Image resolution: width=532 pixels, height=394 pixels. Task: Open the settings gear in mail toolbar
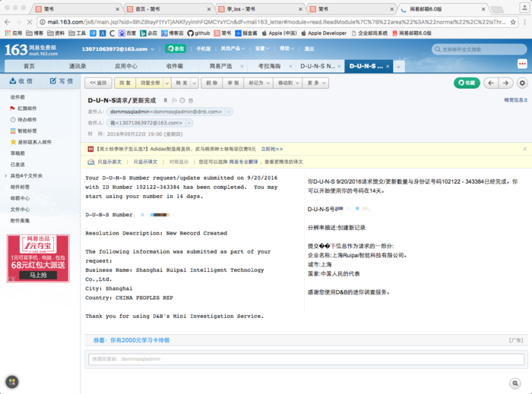coord(522,83)
